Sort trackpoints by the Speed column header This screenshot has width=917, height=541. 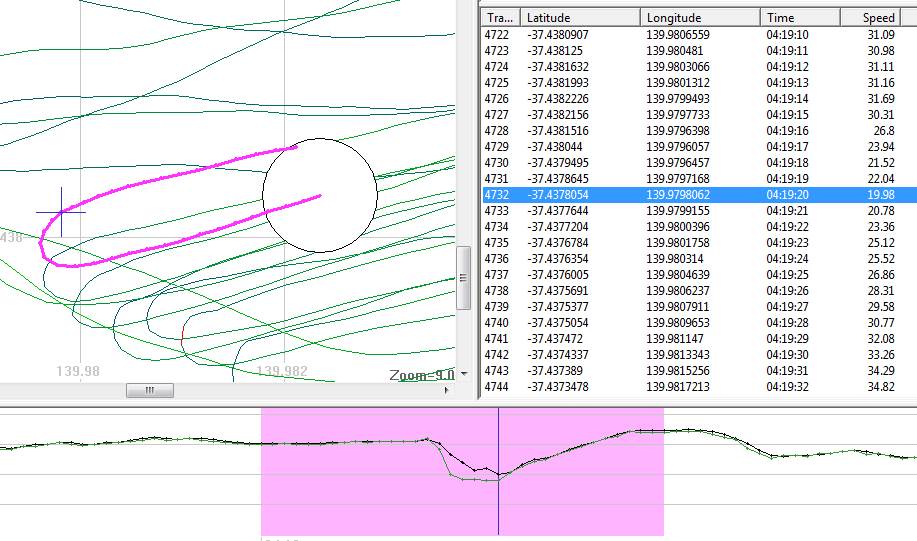[878, 18]
